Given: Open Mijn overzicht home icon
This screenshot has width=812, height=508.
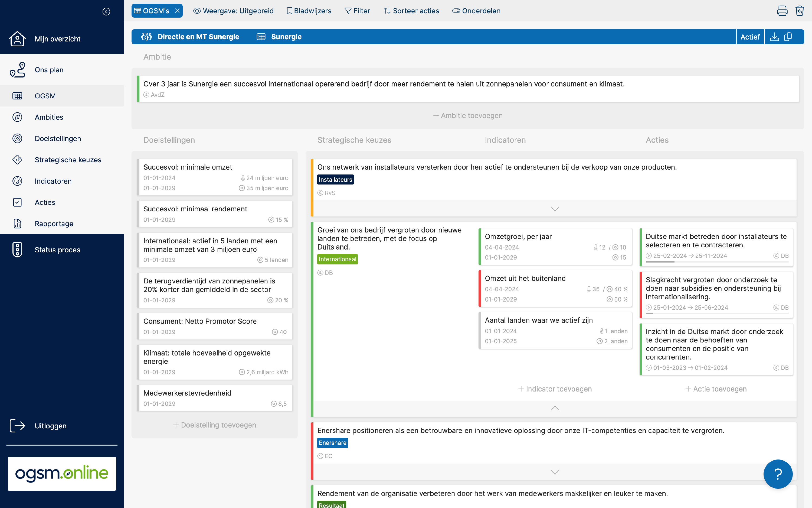Looking at the screenshot, I should (x=17, y=39).
